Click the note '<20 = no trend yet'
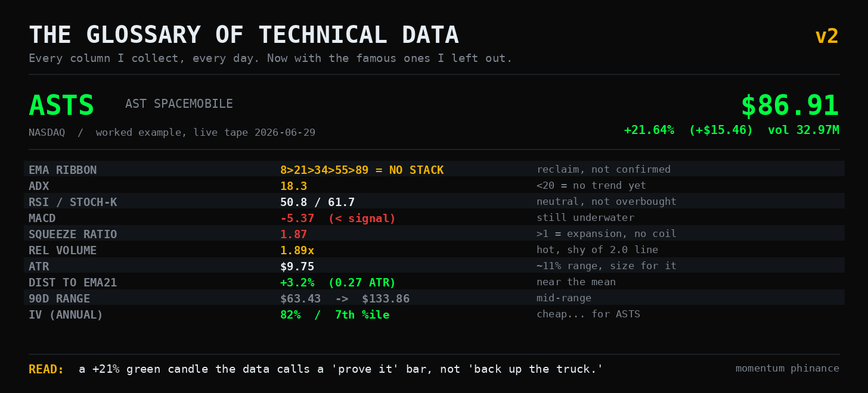868x393 pixels. [x=591, y=186]
